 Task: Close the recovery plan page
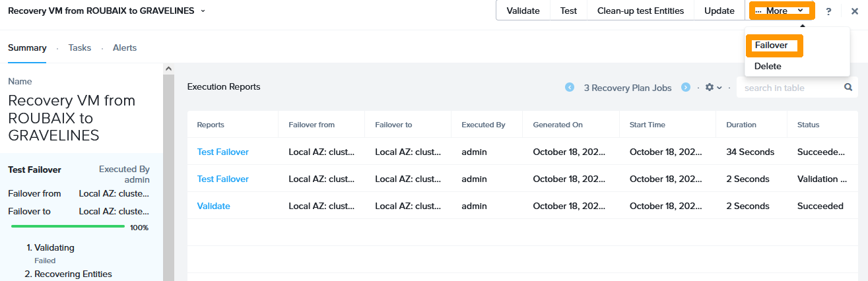(854, 11)
